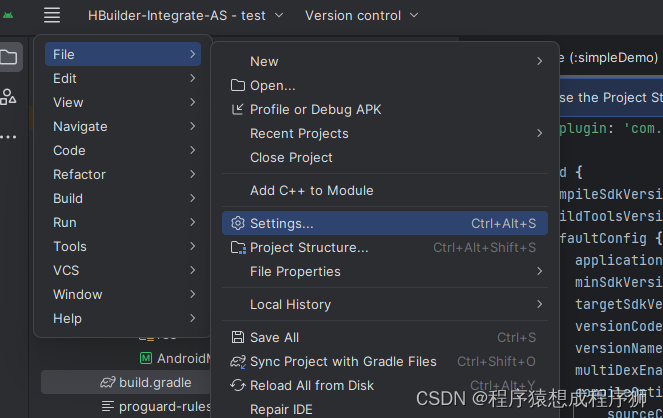Open the Refactor menu
This screenshot has width=663, height=418.
point(79,174)
